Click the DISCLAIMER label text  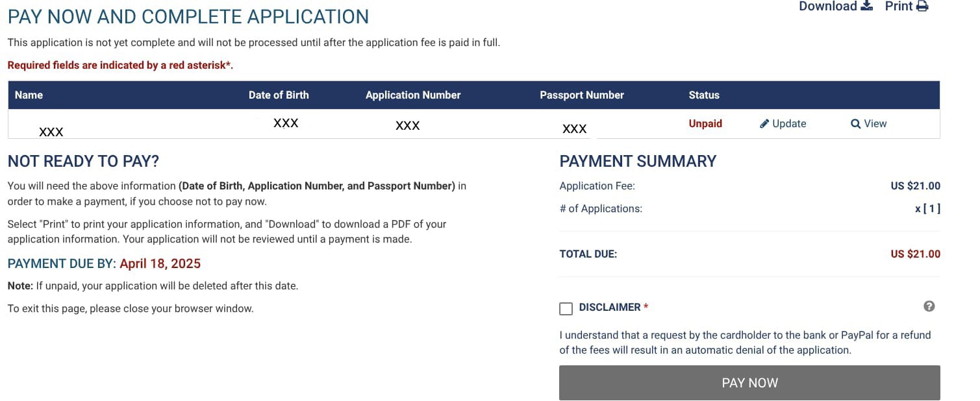[610, 308]
